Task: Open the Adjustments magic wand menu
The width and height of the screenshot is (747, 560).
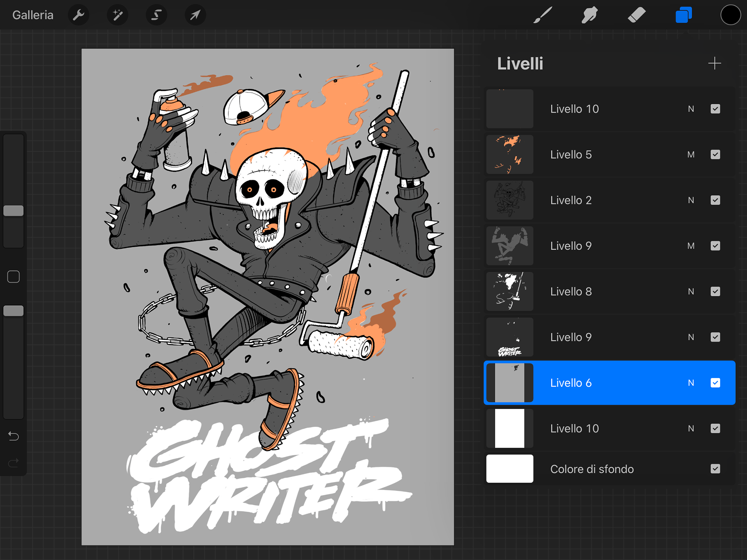Action: coord(117,15)
